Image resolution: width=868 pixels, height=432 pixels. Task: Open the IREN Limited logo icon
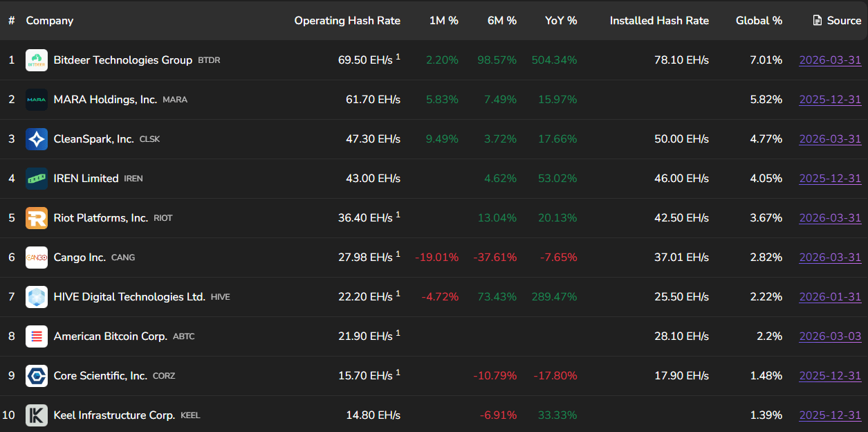click(36, 178)
